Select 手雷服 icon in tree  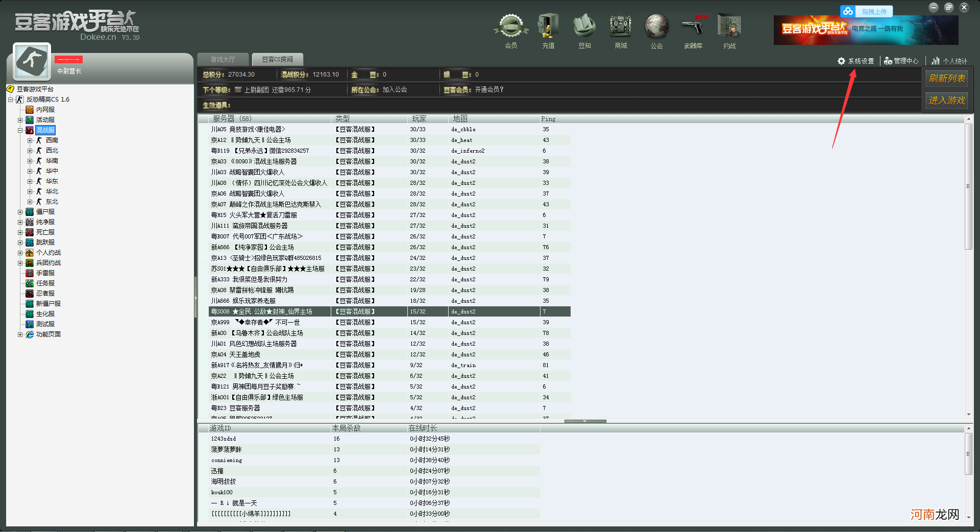[30, 273]
